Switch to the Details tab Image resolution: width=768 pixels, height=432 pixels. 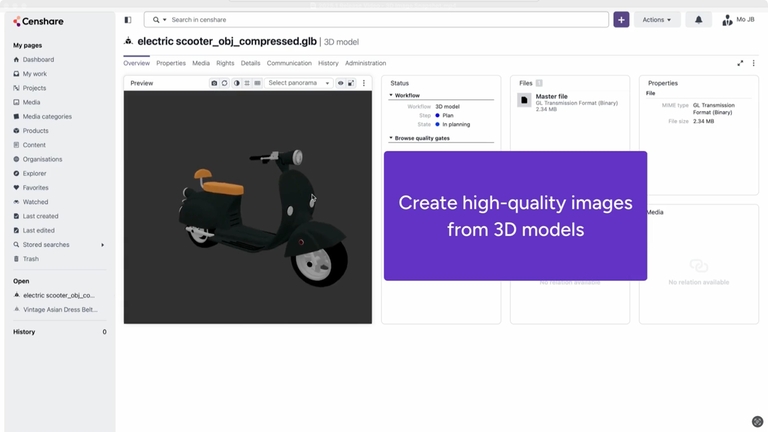250,63
